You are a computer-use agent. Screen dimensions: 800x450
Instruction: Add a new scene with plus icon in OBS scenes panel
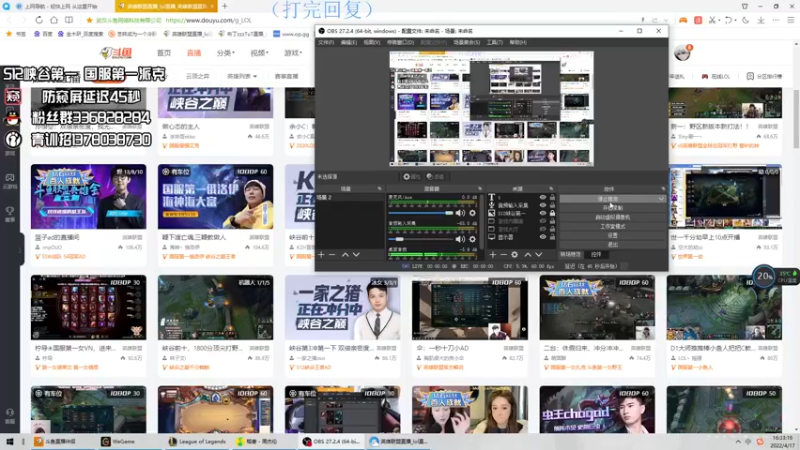tap(321, 254)
